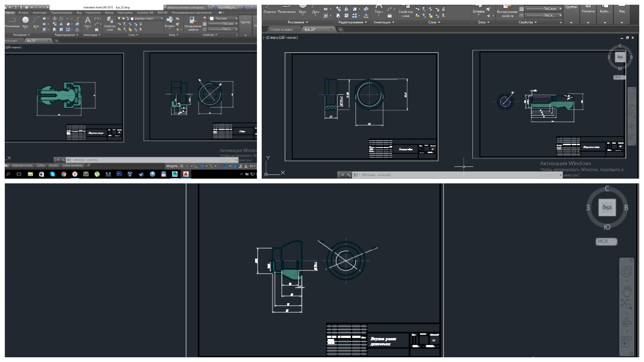Open the Параметризация ribbon tab
The height and width of the screenshot is (362, 644).
(62, 13)
